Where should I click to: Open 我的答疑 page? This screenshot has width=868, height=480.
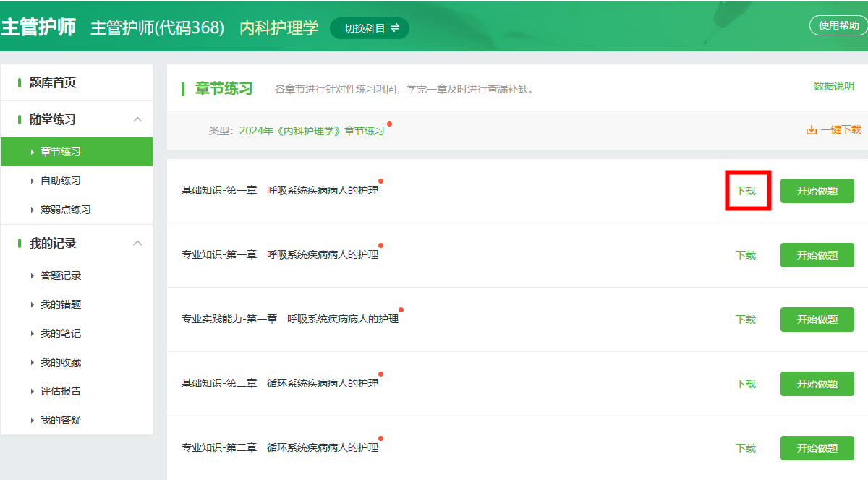coord(61,420)
